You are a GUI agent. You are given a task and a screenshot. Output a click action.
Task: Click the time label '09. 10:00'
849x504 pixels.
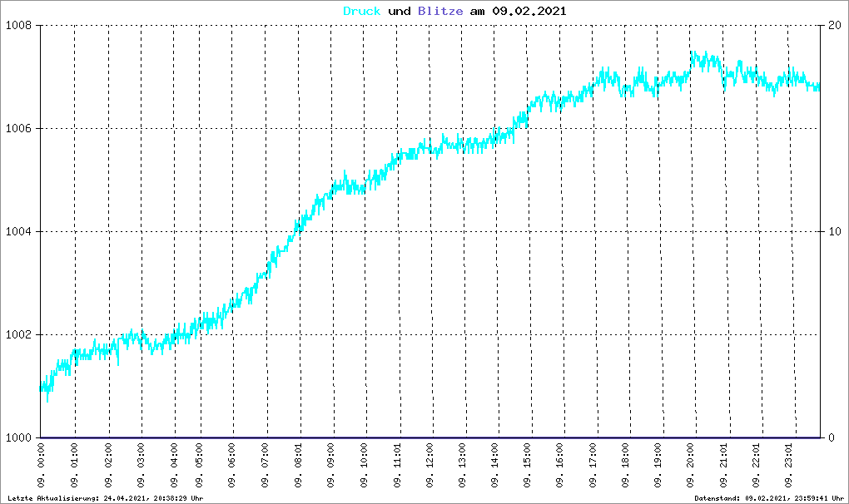coord(364,466)
